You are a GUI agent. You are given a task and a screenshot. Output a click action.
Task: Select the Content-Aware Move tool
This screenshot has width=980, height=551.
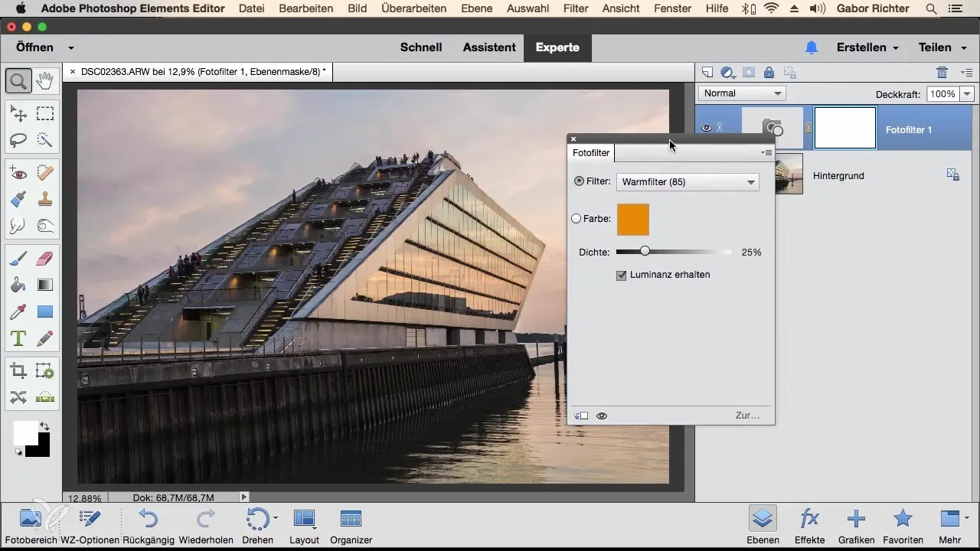tap(18, 397)
